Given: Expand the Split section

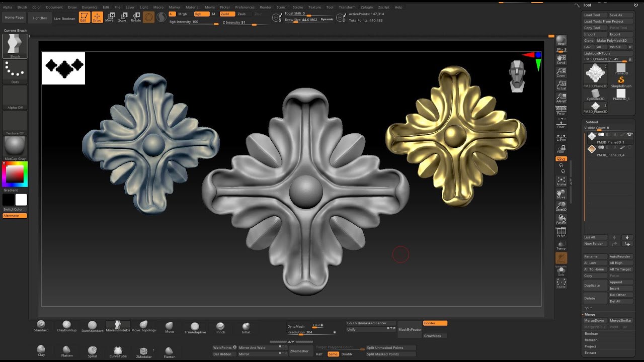Looking at the screenshot, I should pyautogui.click(x=588, y=308).
